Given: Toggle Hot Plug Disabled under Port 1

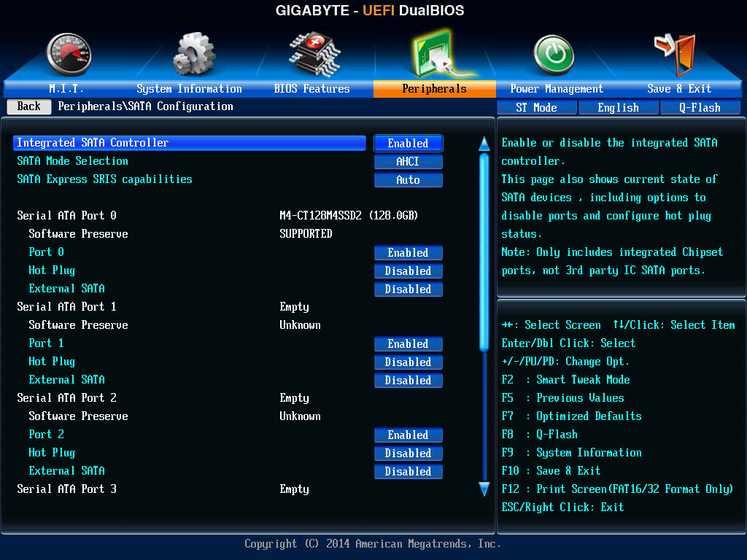Looking at the screenshot, I should pos(409,362).
